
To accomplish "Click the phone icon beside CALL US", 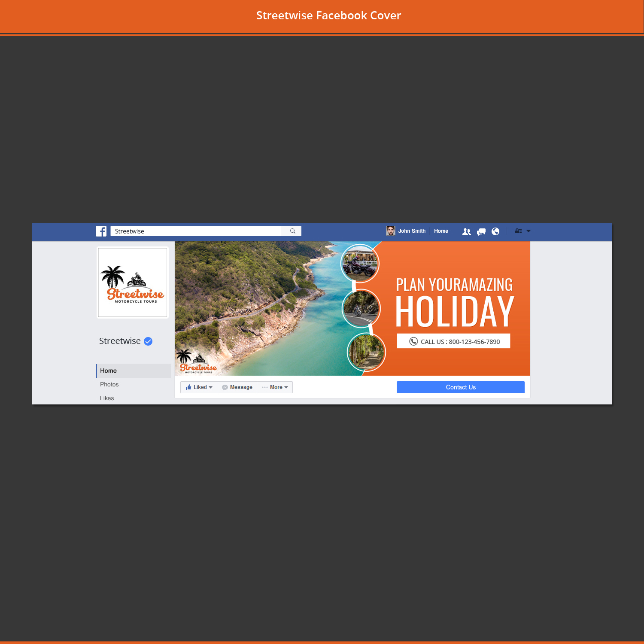I will [x=413, y=341].
